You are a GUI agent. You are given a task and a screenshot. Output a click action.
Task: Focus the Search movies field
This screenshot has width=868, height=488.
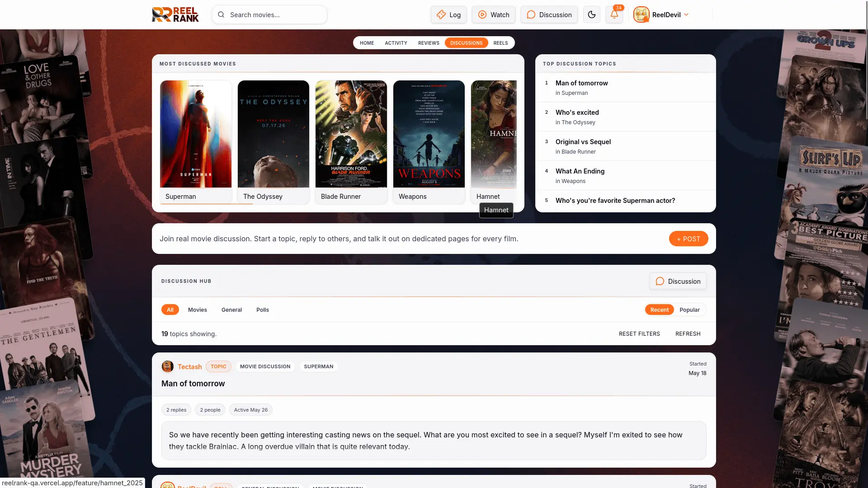(269, 14)
